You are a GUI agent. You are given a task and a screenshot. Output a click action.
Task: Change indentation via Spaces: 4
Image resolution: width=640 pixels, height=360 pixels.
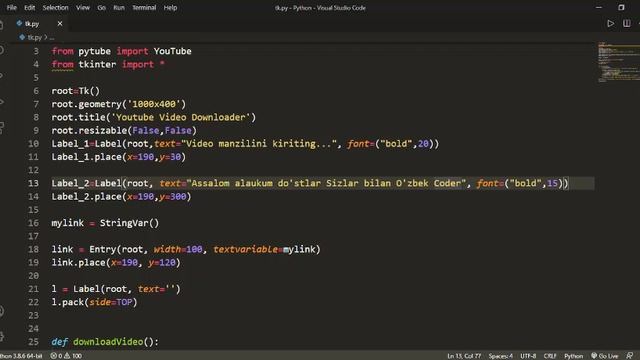coord(501,356)
